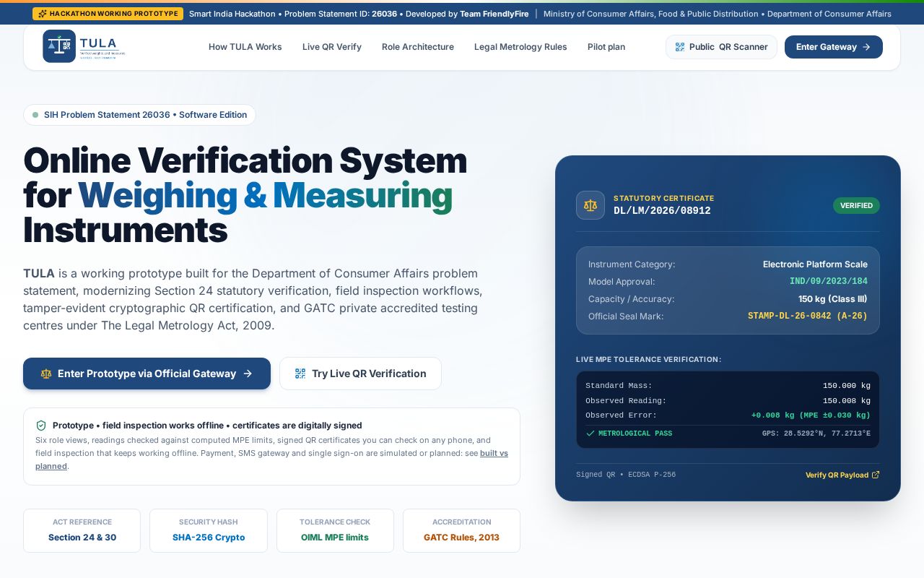Open Pilot plan nav item
The height and width of the screenshot is (578, 924).
(606, 47)
